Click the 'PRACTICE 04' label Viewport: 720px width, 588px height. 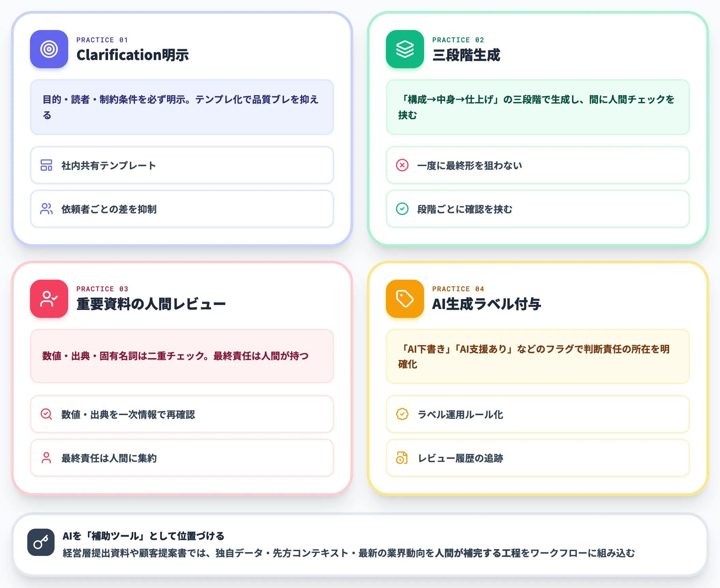(x=458, y=289)
